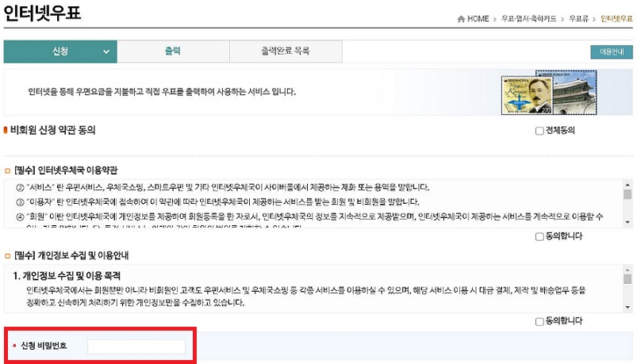Click scroll down arrow of 개인정보 수집 text box

point(627,308)
